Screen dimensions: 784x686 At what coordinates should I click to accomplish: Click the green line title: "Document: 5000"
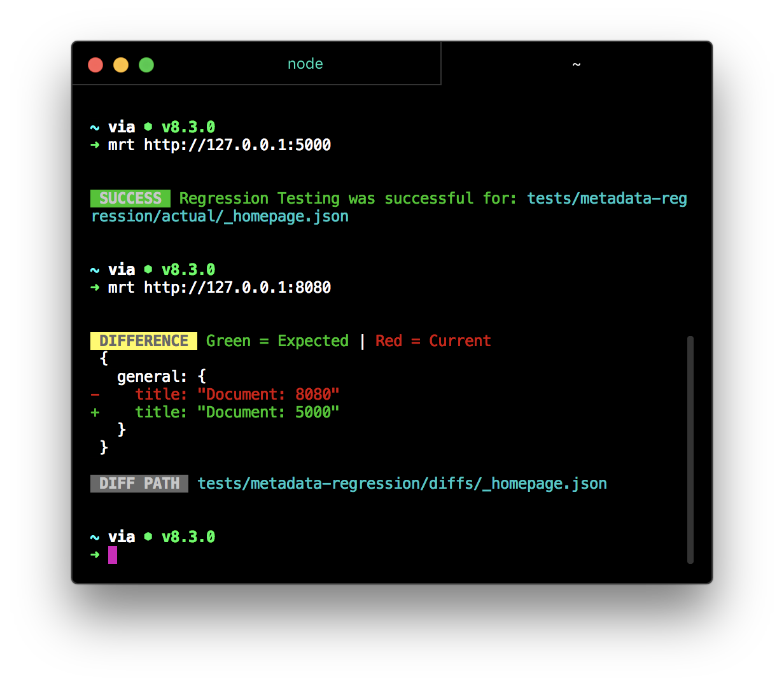tap(237, 412)
